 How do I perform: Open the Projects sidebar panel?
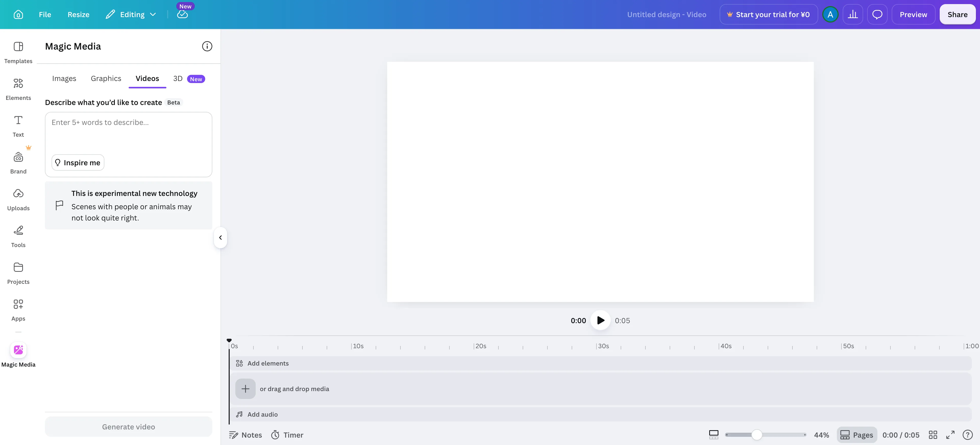pyautogui.click(x=18, y=273)
